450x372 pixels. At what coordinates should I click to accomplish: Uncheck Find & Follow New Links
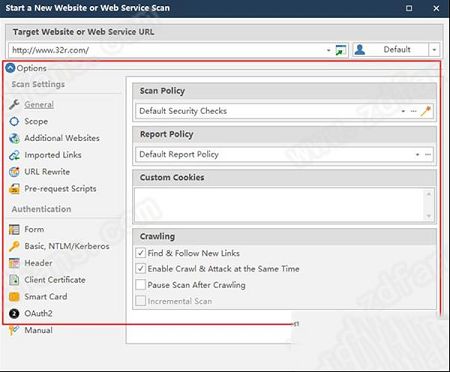pos(141,253)
